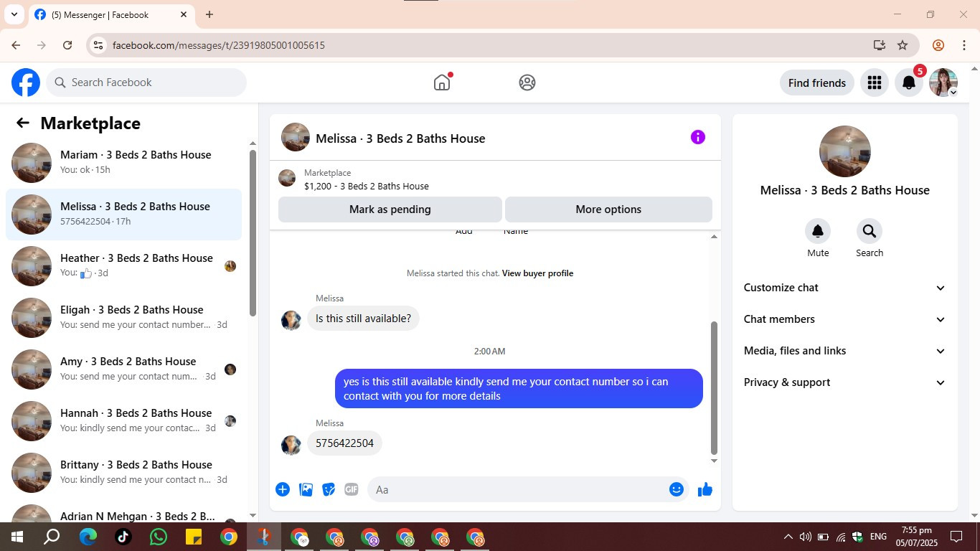Expand the Chat members section
Viewport: 980px width, 551px height.
pos(845,319)
